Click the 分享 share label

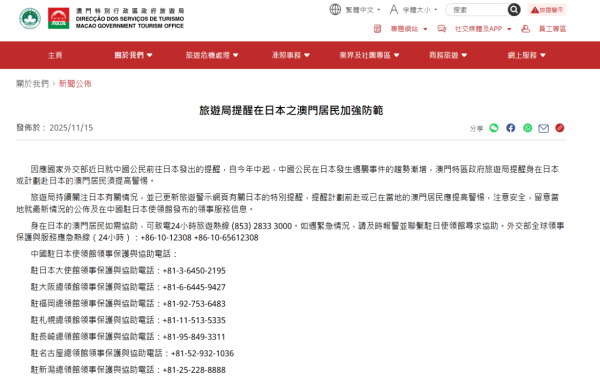(x=476, y=129)
